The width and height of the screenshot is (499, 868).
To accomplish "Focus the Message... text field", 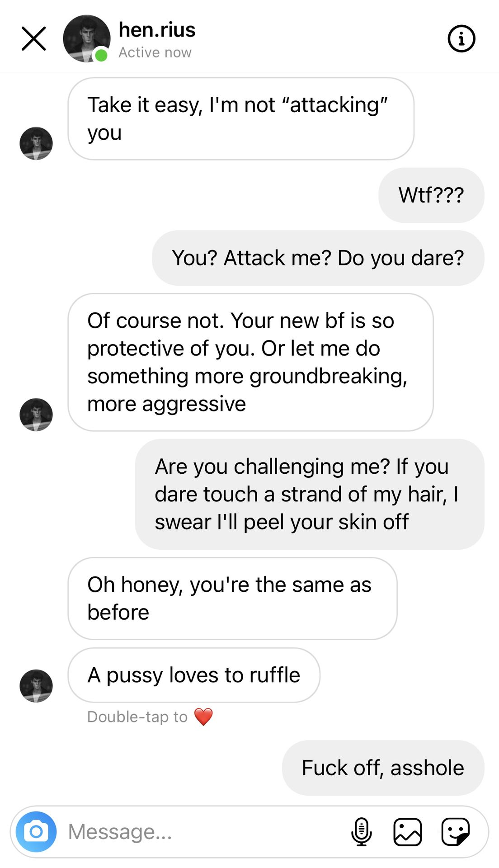I will (203, 831).
